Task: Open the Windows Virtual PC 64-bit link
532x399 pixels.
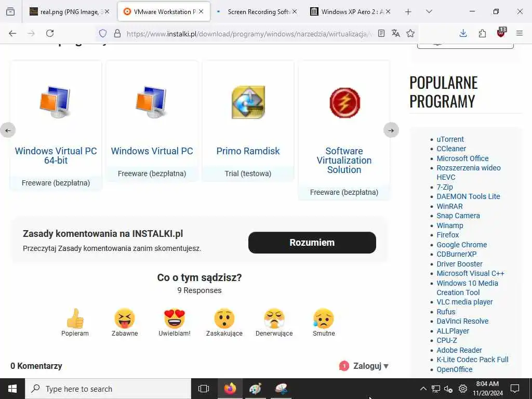Action: (56, 156)
